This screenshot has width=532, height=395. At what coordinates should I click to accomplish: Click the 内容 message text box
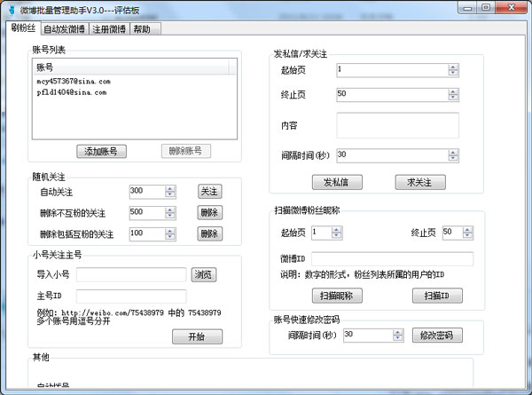coord(397,125)
